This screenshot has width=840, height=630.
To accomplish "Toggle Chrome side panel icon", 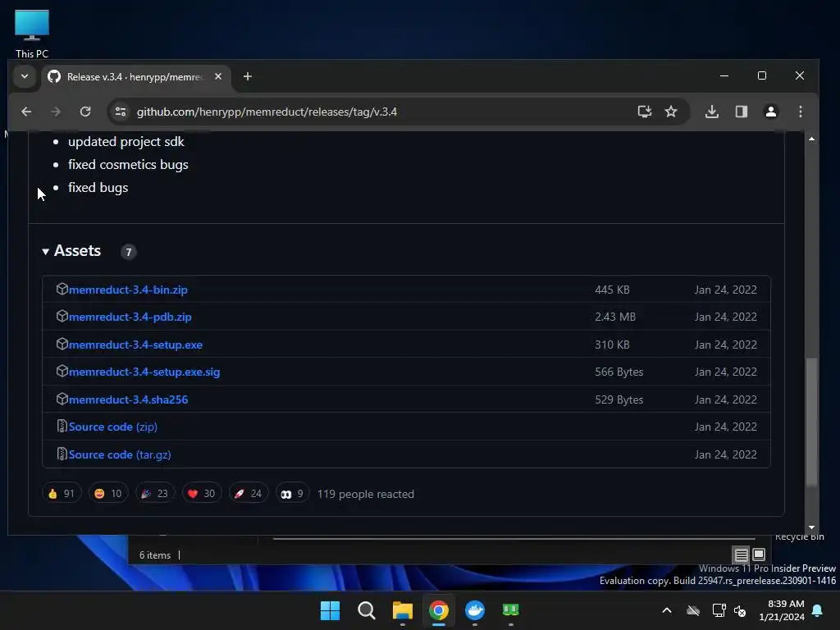I will click(742, 112).
